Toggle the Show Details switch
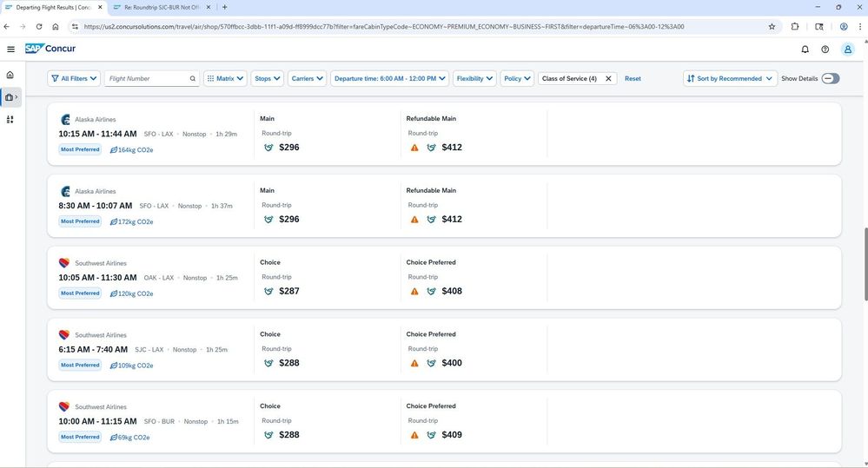Viewport: 868px width, 468px height. click(831, 78)
